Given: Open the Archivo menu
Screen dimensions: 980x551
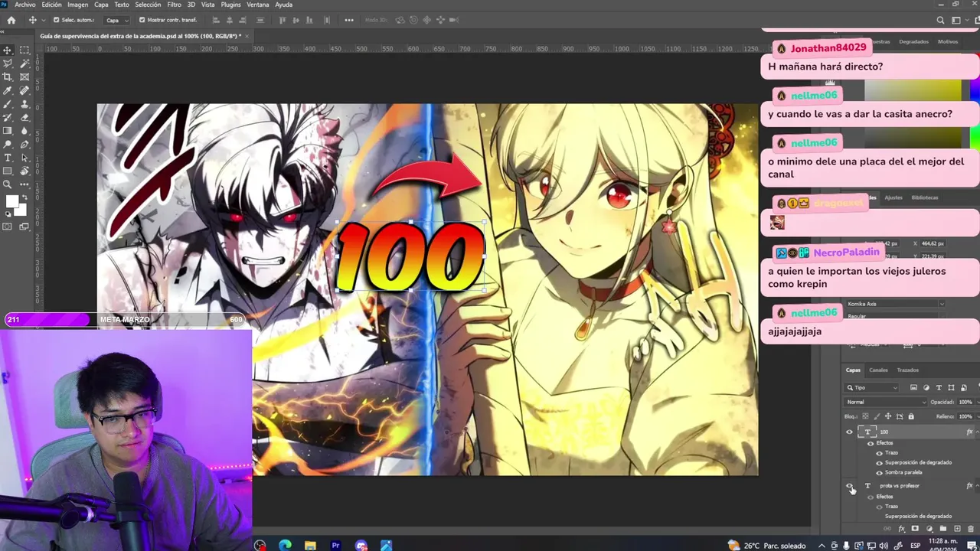Looking at the screenshot, I should 25,5.
